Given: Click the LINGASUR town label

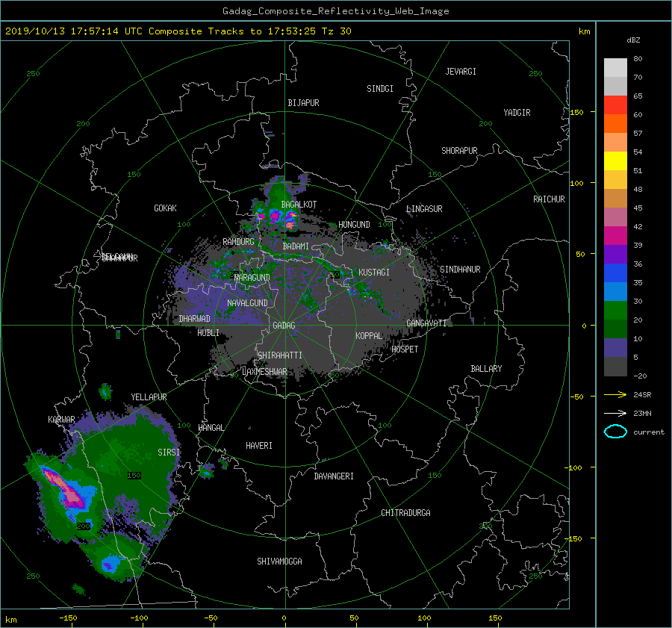Looking at the screenshot, I should coord(424,209).
